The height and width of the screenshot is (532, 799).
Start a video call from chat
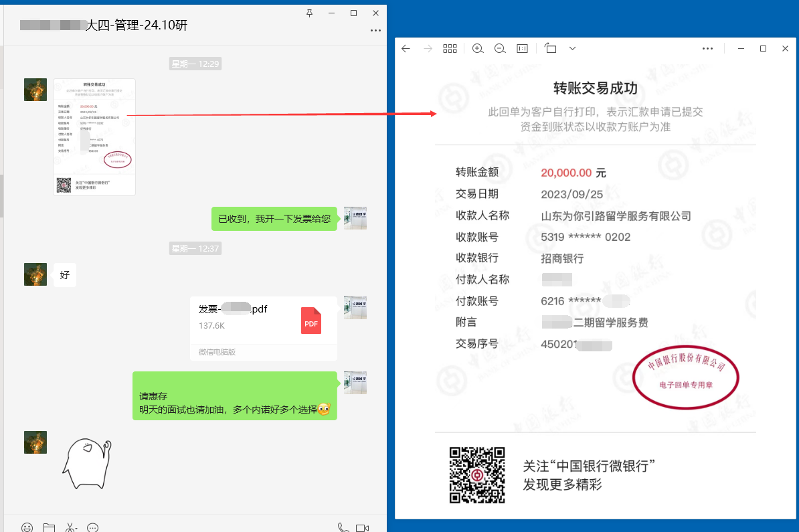coord(362,528)
